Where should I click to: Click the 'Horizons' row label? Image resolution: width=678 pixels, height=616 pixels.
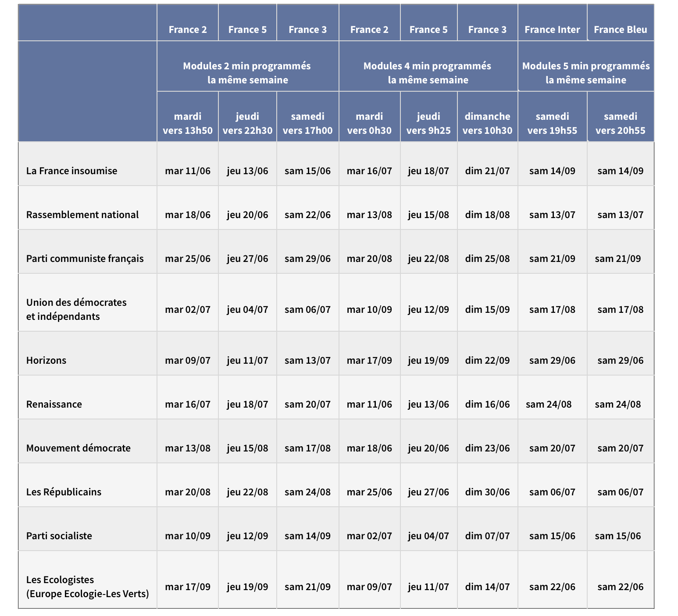coord(46,360)
